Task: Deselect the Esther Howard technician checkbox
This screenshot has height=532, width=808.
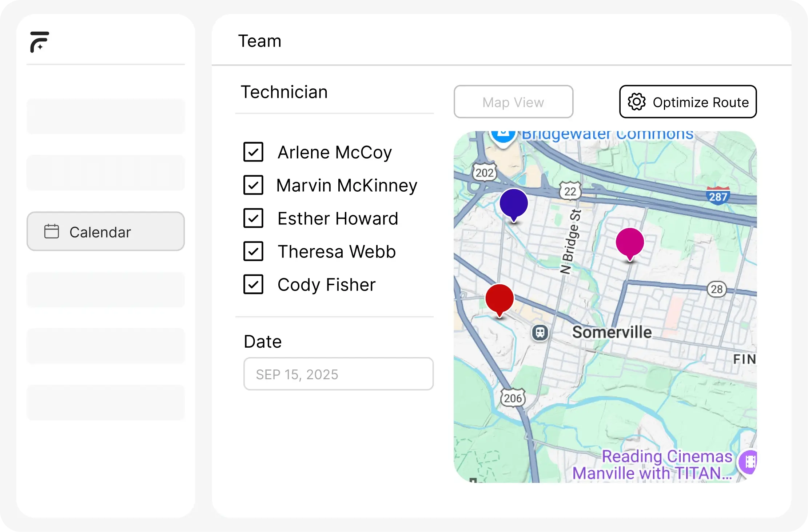Action: 253,218
